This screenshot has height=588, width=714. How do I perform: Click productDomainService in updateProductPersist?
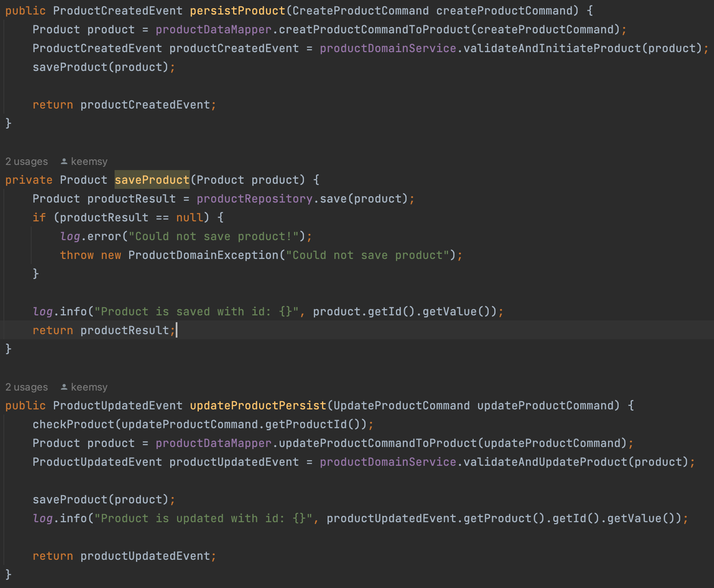point(388,462)
